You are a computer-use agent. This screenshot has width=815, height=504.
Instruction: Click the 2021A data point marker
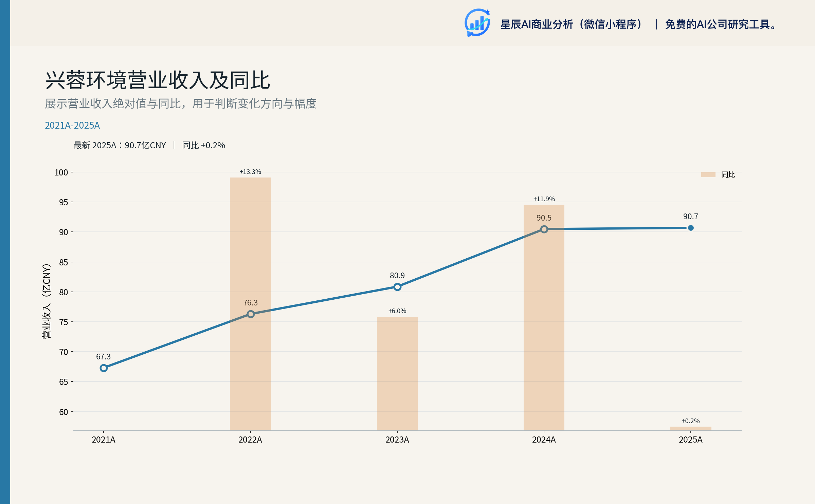[x=104, y=368]
